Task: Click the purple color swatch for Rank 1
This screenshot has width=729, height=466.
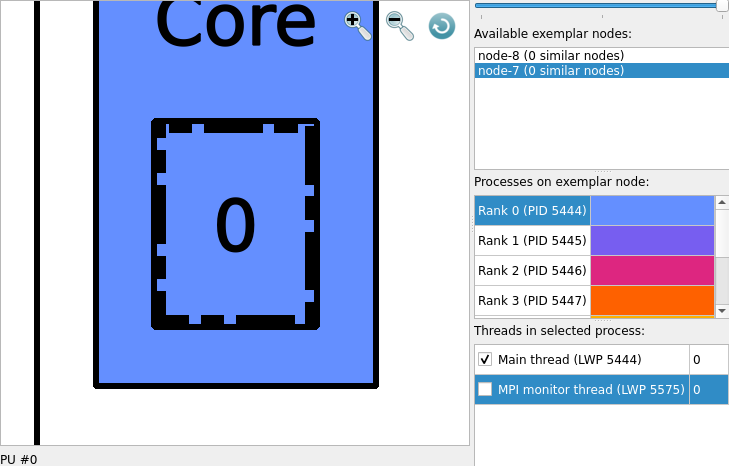Action: 652,241
